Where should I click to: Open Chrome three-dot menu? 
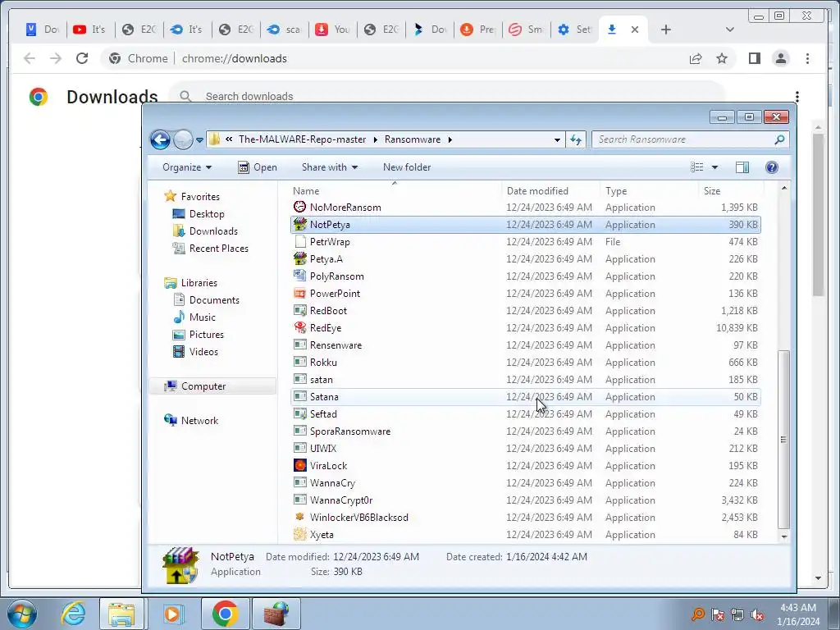(807, 58)
